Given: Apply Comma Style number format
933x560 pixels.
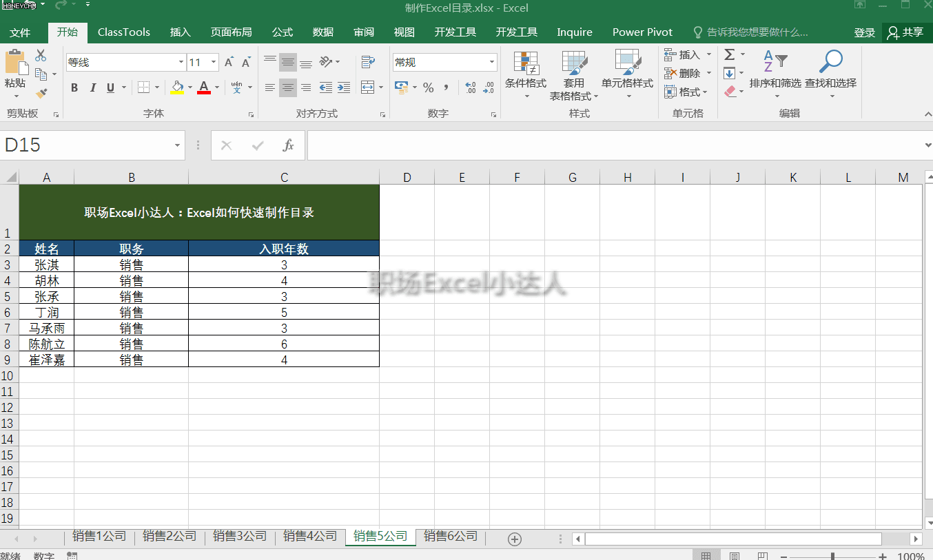Looking at the screenshot, I should click(447, 87).
